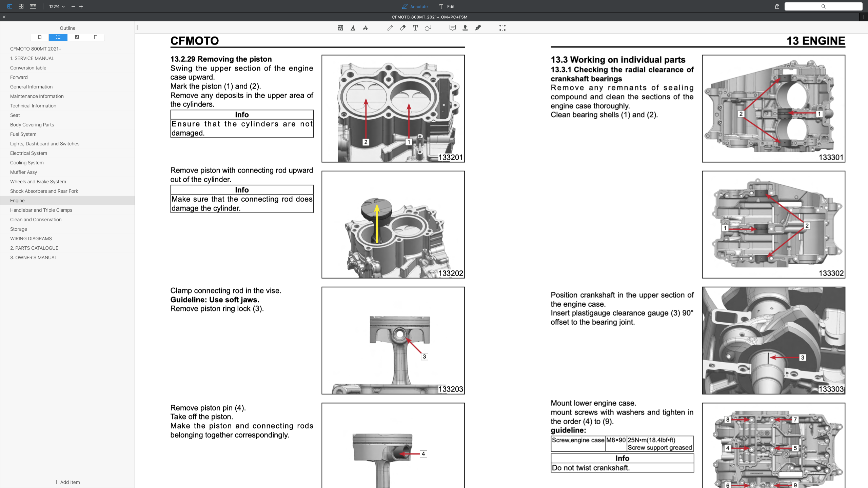This screenshot has width=868, height=488.
Task: Click the 13.2.29 Removing the piston heading
Action: tap(221, 59)
